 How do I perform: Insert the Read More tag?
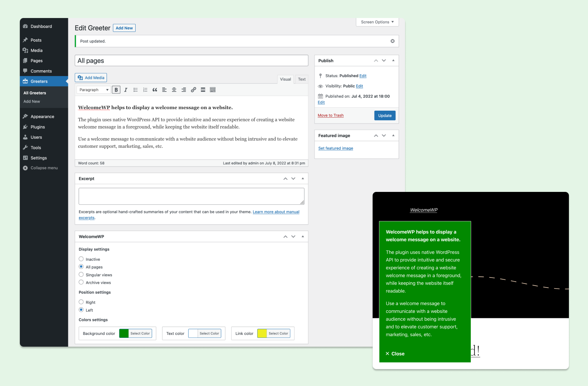[203, 90]
